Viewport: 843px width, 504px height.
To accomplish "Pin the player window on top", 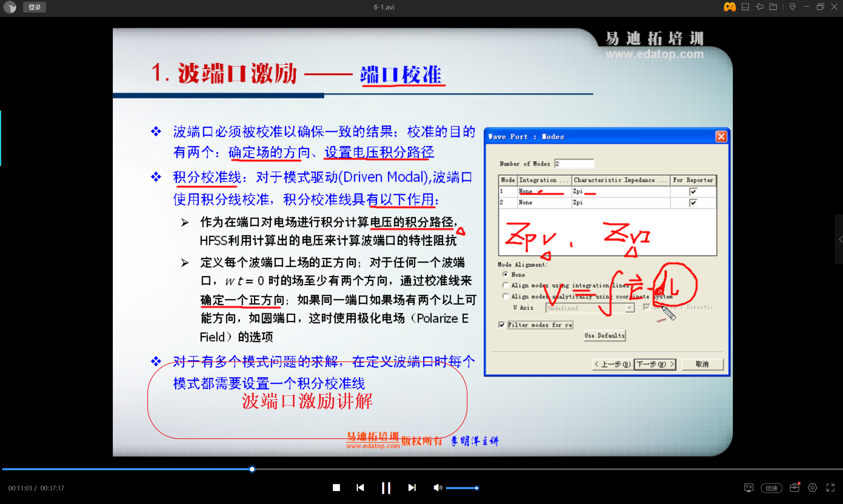I will (x=759, y=7).
